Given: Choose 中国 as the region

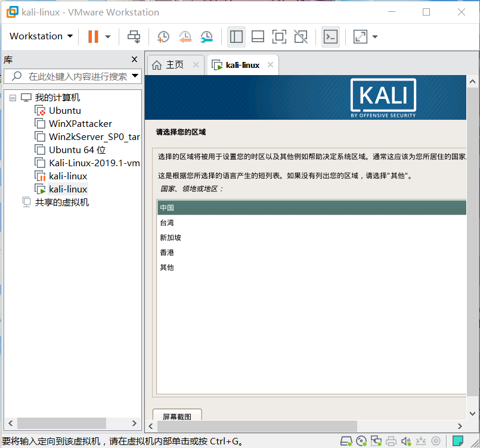Looking at the screenshot, I should click(x=312, y=208).
